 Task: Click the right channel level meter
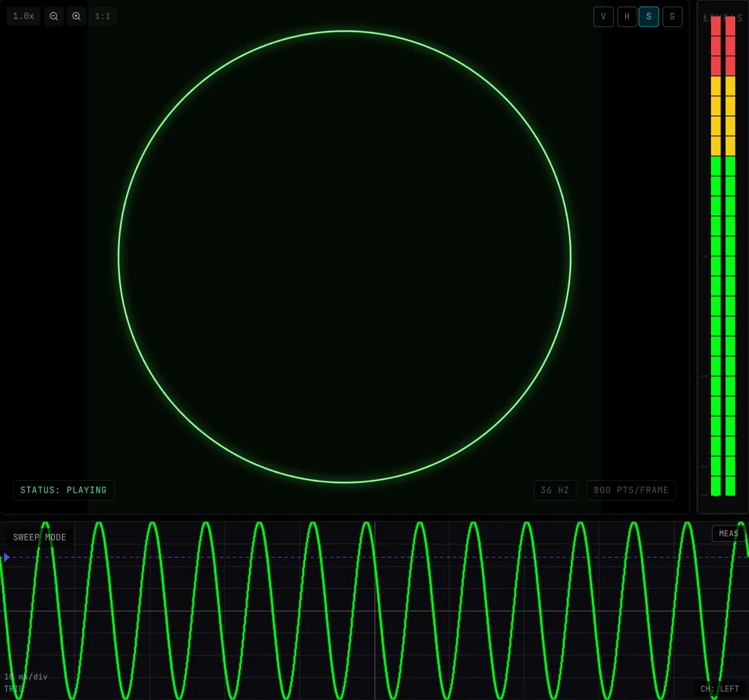pyautogui.click(x=730, y=256)
